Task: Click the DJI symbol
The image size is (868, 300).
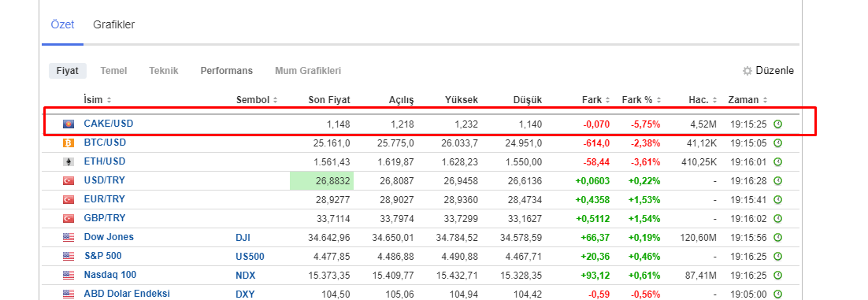Action: (243, 238)
